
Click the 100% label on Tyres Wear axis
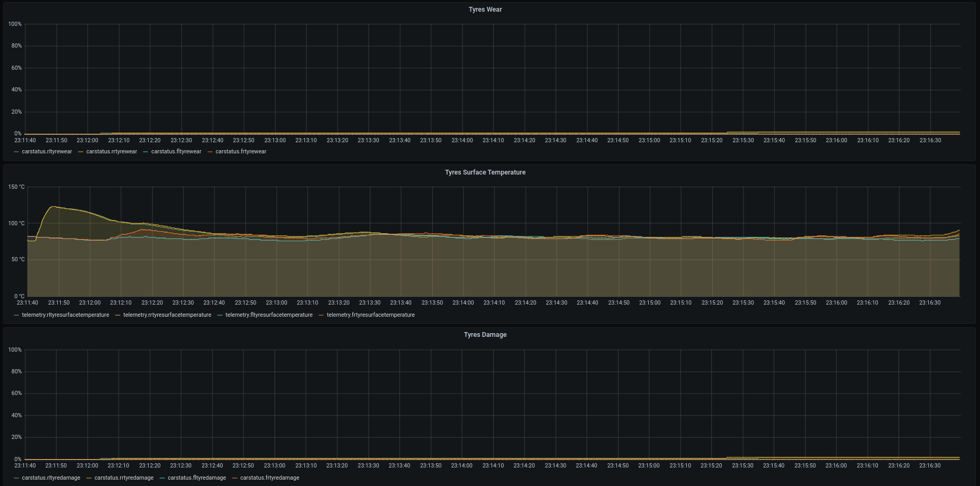tap(15, 24)
